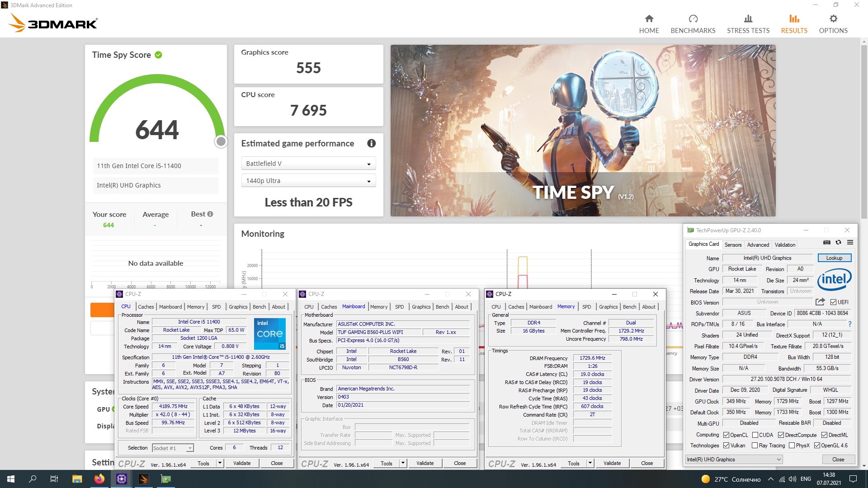Open File Explorer from taskbar
This screenshot has width=868, height=488.
click(x=77, y=479)
